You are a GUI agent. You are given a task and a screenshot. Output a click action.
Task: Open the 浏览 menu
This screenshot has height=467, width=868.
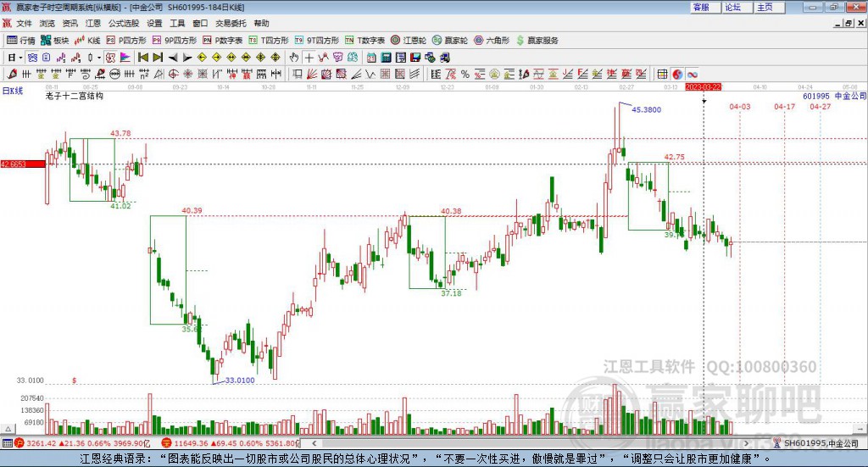click(x=47, y=23)
